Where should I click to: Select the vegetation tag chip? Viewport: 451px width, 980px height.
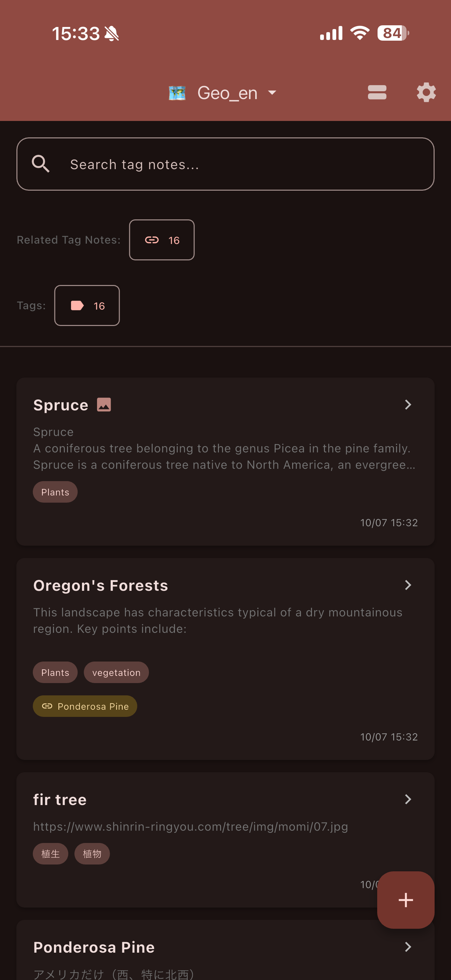[x=117, y=672]
